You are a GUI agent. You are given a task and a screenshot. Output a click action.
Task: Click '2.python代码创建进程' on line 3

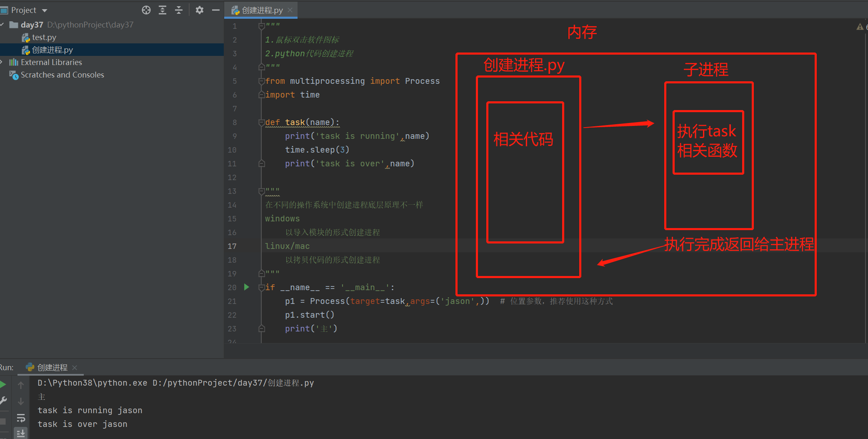(309, 53)
